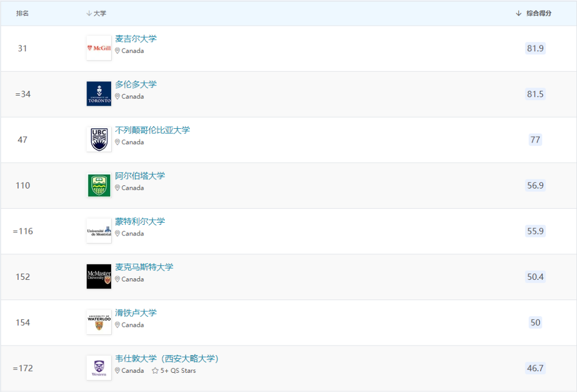This screenshot has height=392, width=577.
Task: Click the McMaster University logo
Action: [99, 277]
